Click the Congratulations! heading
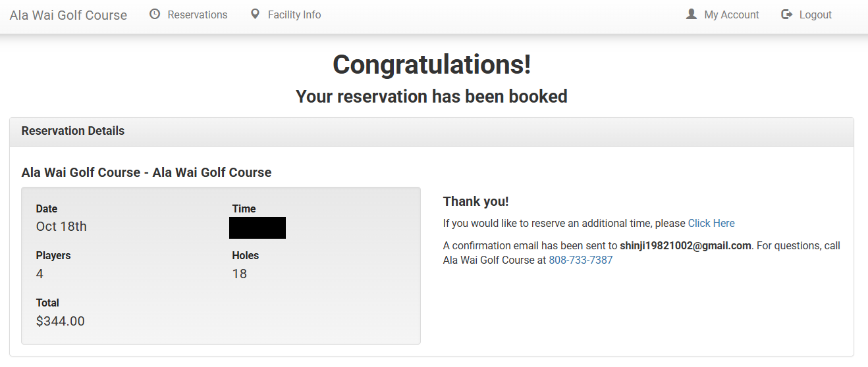This screenshot has width=868, height=367. pyautogui.click(x=431, y=64)
